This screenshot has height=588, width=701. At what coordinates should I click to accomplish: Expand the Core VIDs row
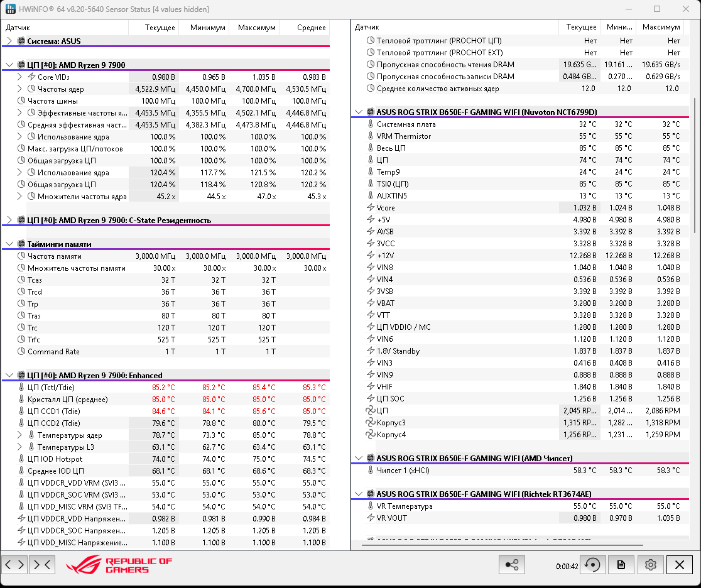click(x=19, y=77)
